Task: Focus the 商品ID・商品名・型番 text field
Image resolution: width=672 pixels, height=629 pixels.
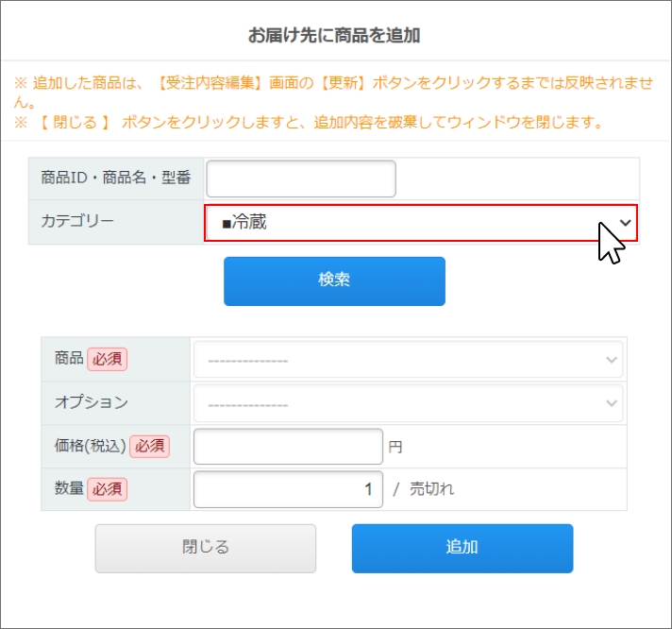Action: tap(301, 178)
